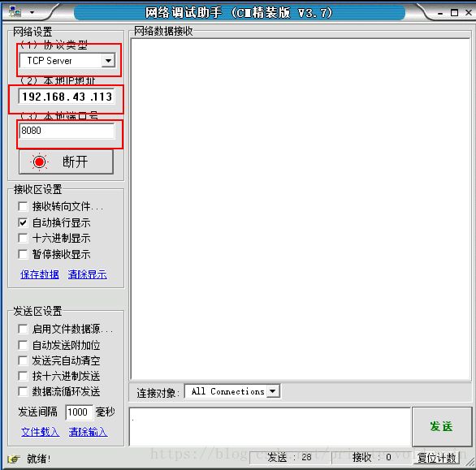Click inside the network data receive area
This screenshot has height=470, width=476.
pos(301,209)
